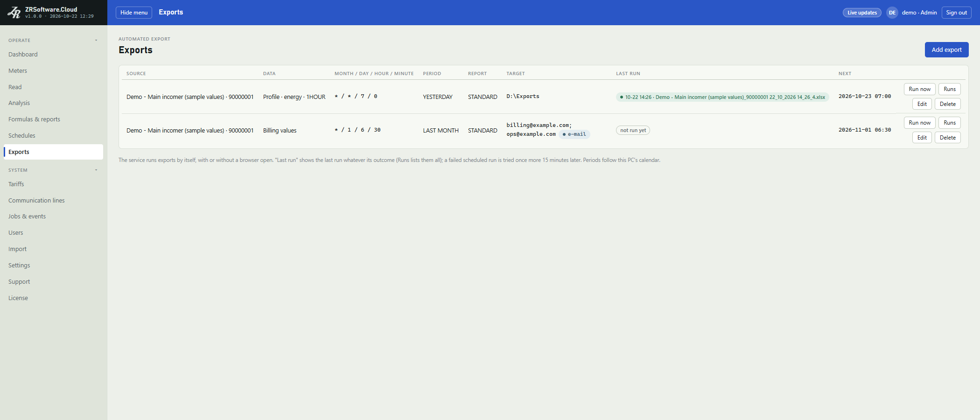This screenshot has width=980, height=420.
Task: Select Exports in the sidebar
Action: (53, 152)
